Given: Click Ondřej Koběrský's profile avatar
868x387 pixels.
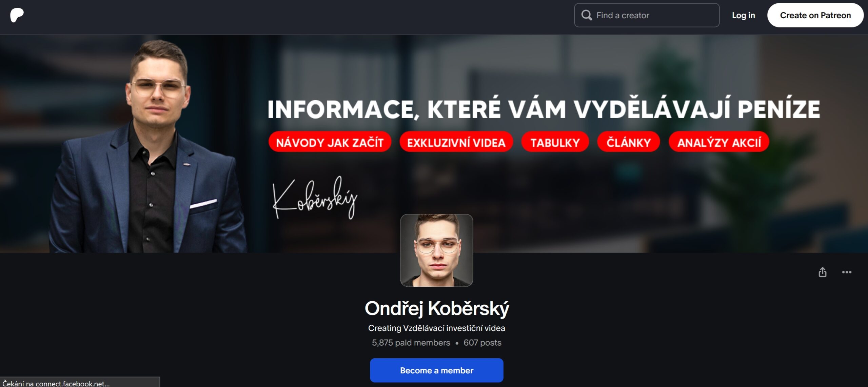Looking at the screenshot, I should [436, 250].
